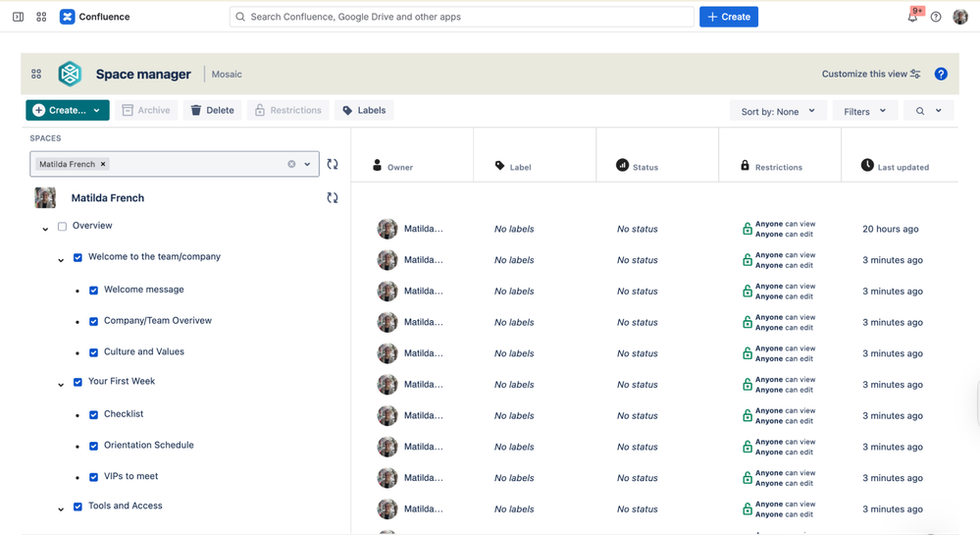Open the search options dropdown in toolbar

pyautogui.click(x=929, y=111)
